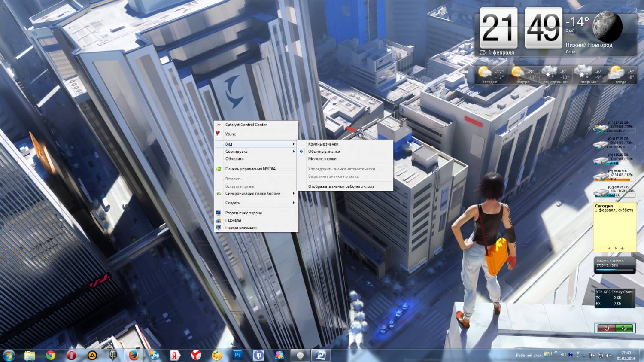Viewport: 644px width, 362px height.
Task: Open the Windows Start menu
Action: point(9,355)
